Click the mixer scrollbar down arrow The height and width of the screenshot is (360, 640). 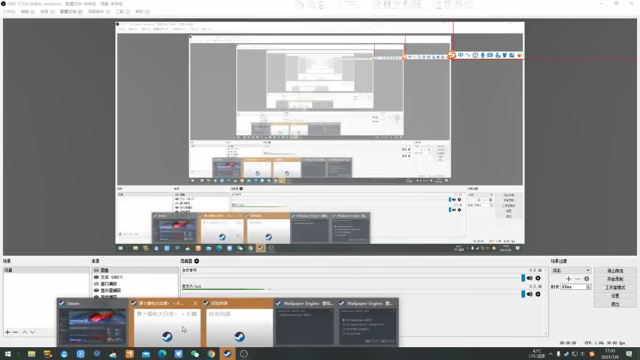(x=546, y=334)
